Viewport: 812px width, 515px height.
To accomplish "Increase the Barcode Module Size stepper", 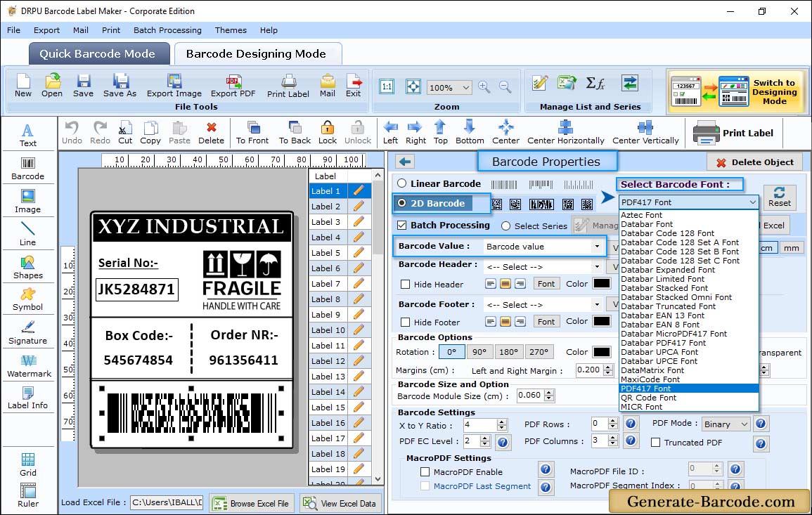I will pyautogui.click(x=550, y=392).
